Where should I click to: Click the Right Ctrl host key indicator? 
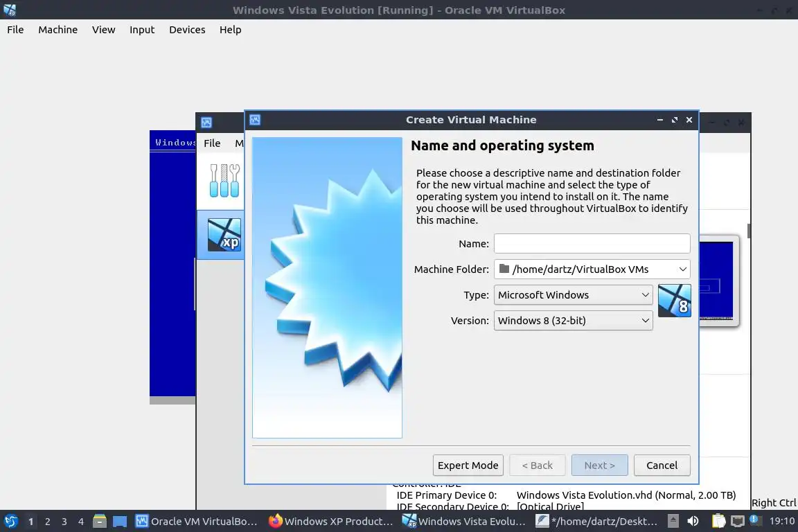click(774, 502)
